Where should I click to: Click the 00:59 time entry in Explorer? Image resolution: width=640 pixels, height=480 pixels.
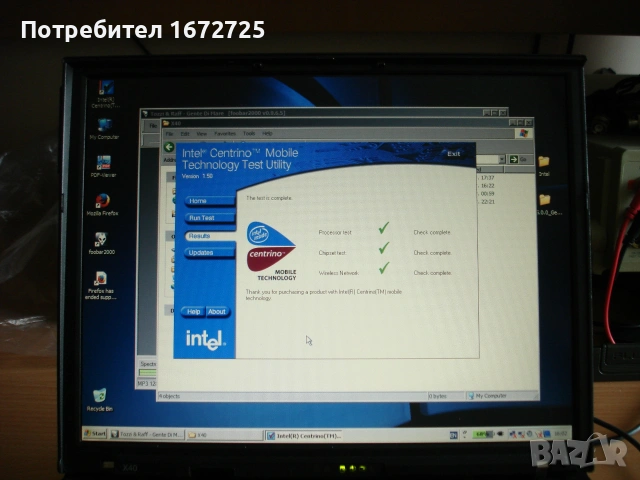[487, 193]
